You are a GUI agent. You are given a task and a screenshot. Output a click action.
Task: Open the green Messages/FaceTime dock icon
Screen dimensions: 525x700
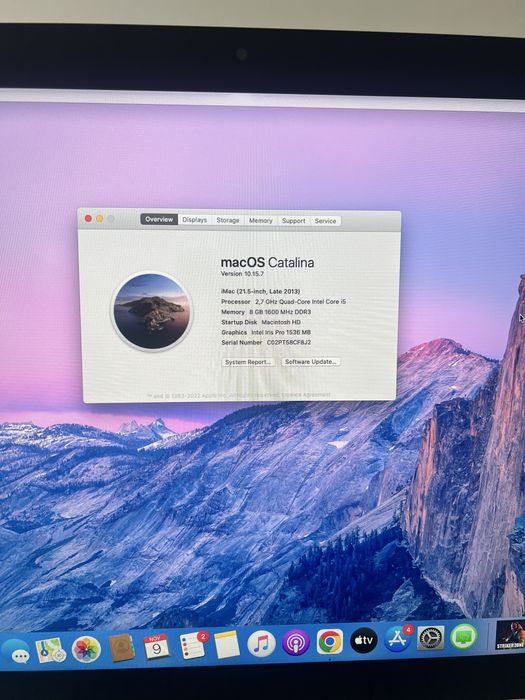(464, 637)
